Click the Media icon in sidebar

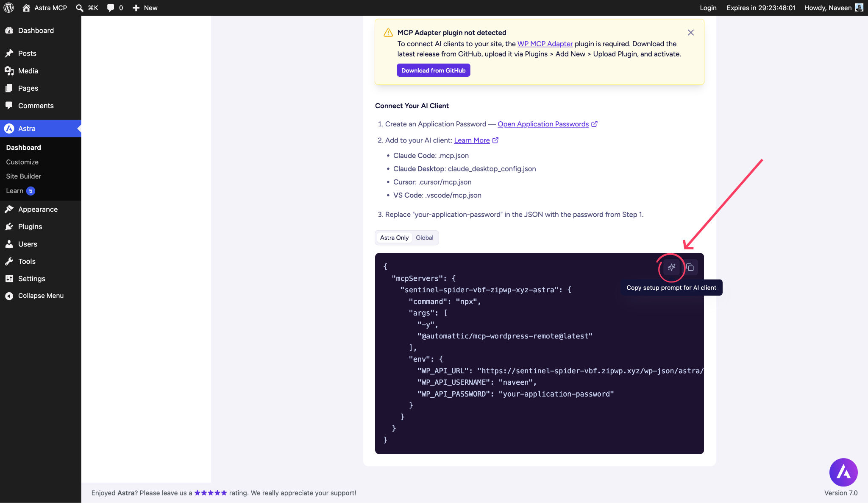point(9,71)
